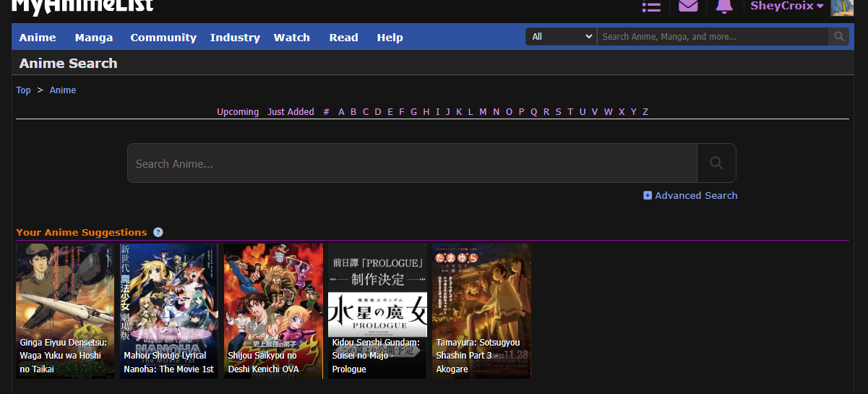
Task: Filter anime by letter X
Action: pos(622,112)
